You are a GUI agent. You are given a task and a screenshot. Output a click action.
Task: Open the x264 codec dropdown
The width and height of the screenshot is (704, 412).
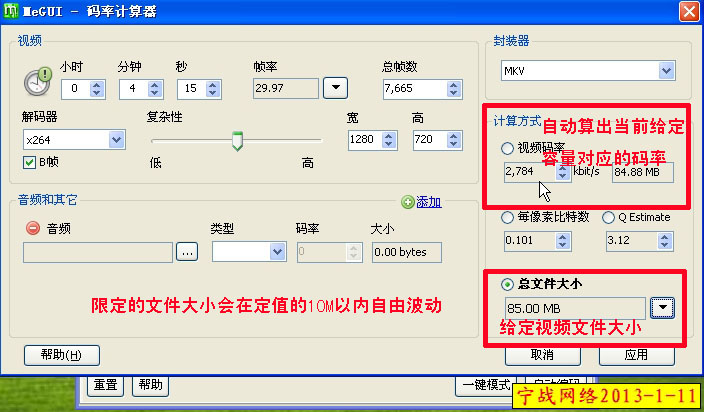[116, 140]
